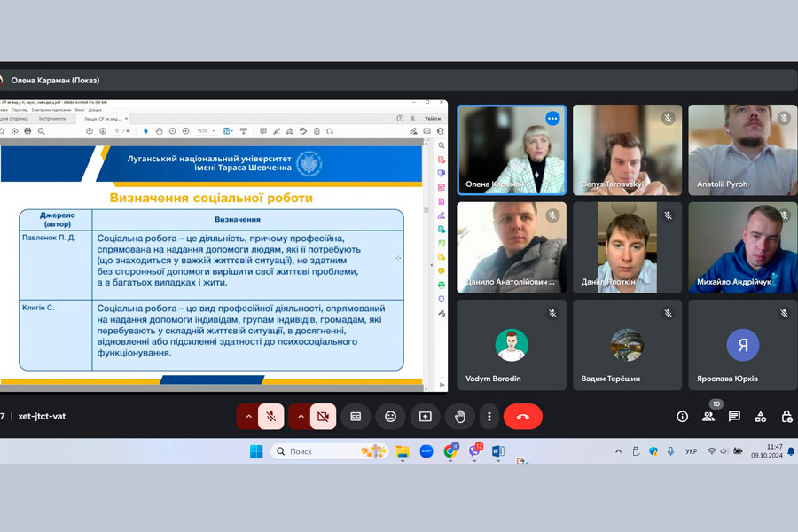Open activities shapes icon

[x=761, y=417]
